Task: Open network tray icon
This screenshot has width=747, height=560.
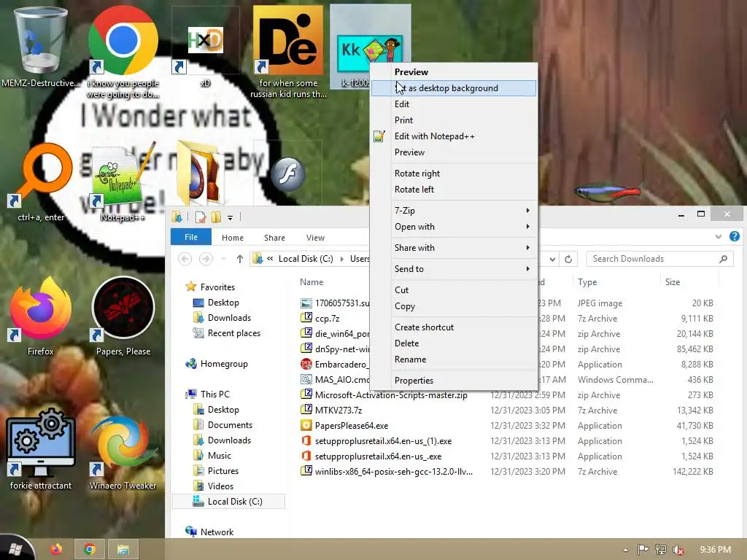Action: [661, 550]
